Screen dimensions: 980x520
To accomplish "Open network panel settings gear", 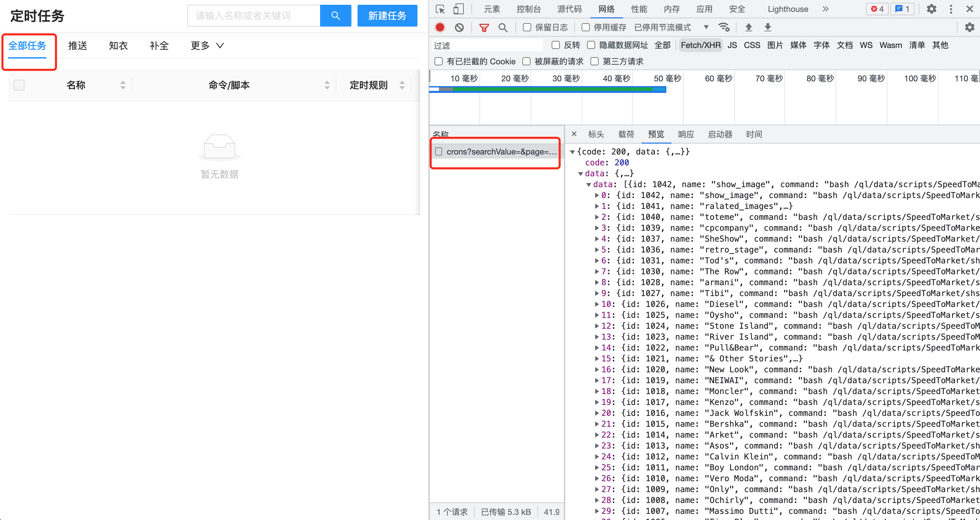I will click(969, 27).
